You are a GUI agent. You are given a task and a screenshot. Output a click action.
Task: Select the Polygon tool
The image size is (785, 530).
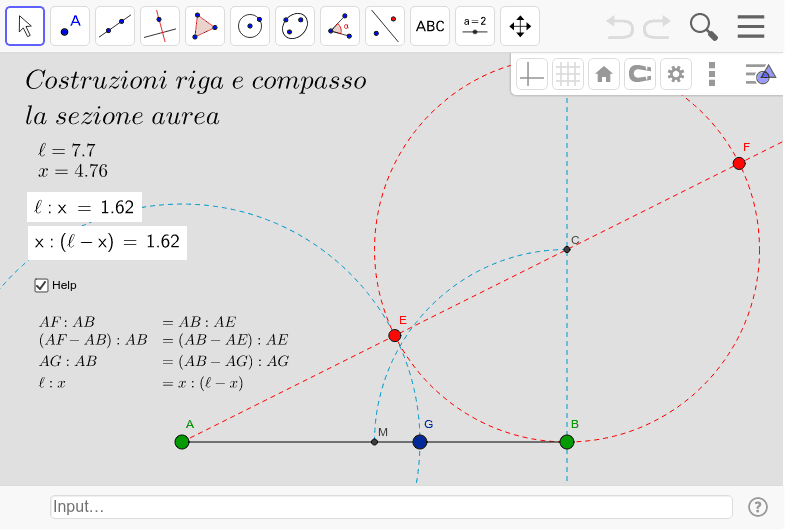(205, 26)
